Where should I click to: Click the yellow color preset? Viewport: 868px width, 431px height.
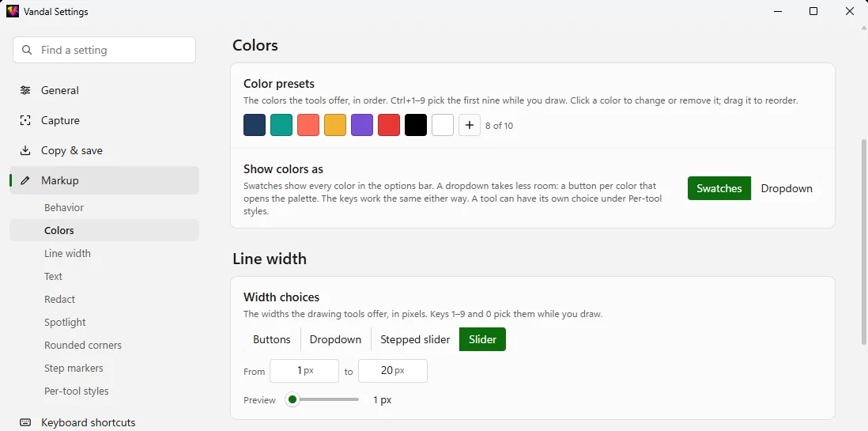click(x=335, y=125)
